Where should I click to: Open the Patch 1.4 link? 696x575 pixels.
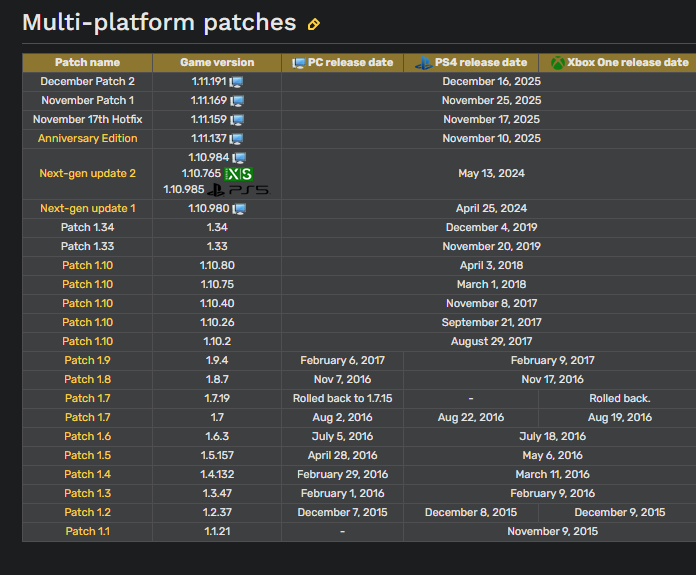pyautogui.click(x=87, y=475)
